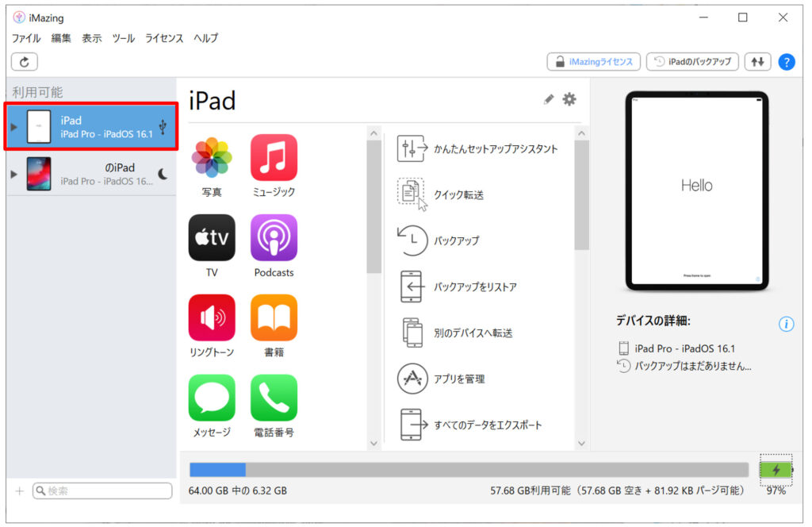This screenshot has height=527, width=812.
Task: Click デバイスの詳細 heading
Action: point(653,321)
